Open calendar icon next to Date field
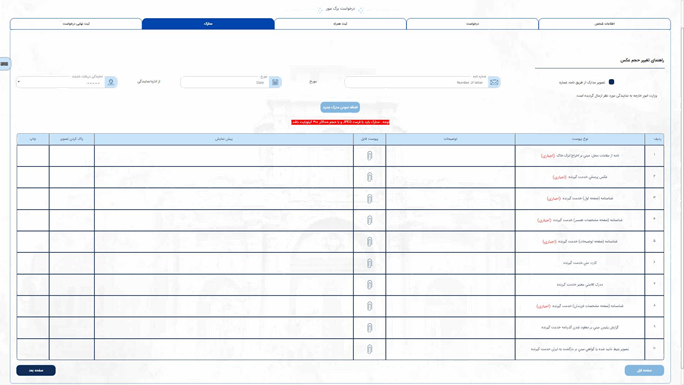Viewport: 684px width, 385px height. point(275,82)
